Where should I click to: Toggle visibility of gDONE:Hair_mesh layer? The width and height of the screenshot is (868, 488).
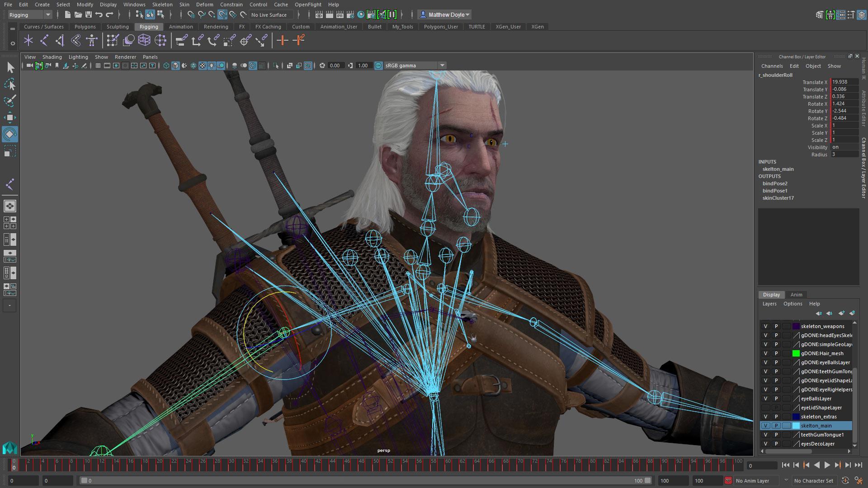click(x=765, y=353)
